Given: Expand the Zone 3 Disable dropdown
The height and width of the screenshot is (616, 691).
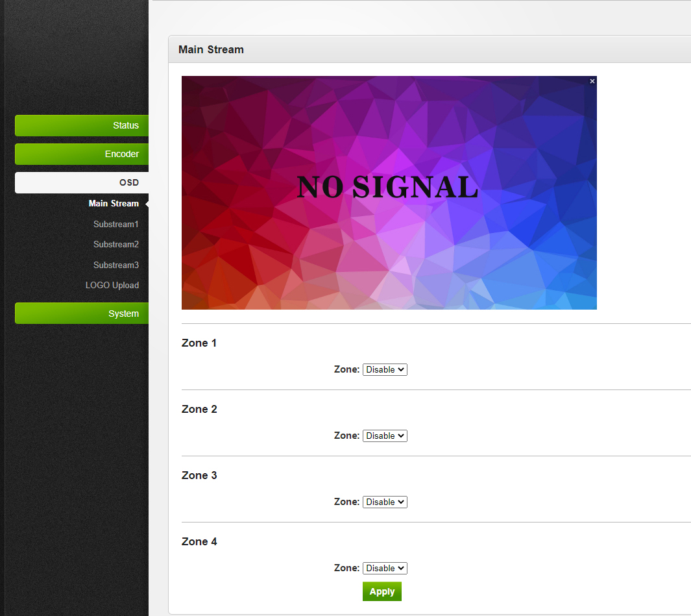Looking at the screenshot, I should tap(385, 502).
